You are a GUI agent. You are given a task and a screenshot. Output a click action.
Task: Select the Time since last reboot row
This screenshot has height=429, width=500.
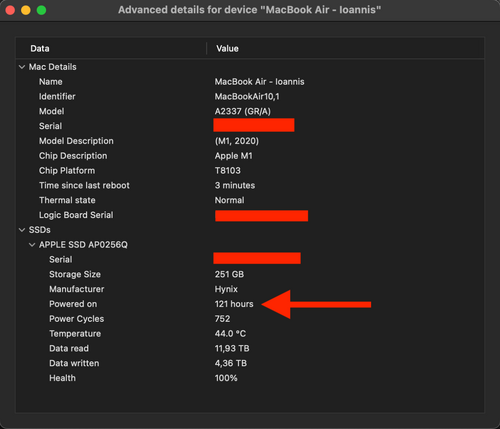pos(250,185)
